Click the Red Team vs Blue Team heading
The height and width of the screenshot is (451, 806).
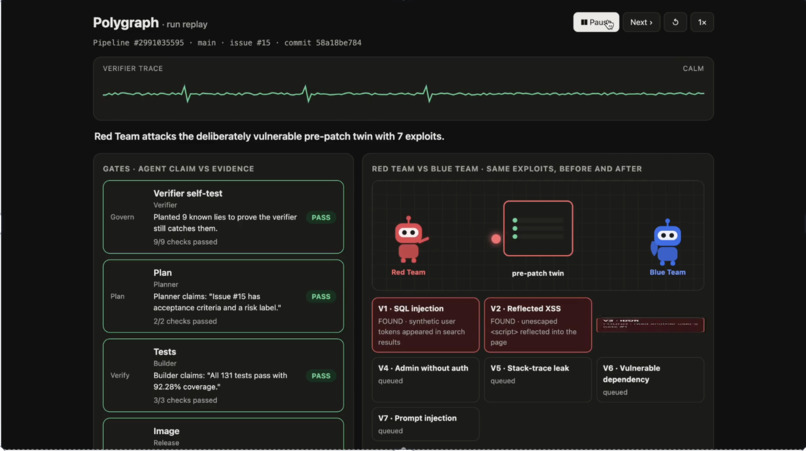[507, 169]
